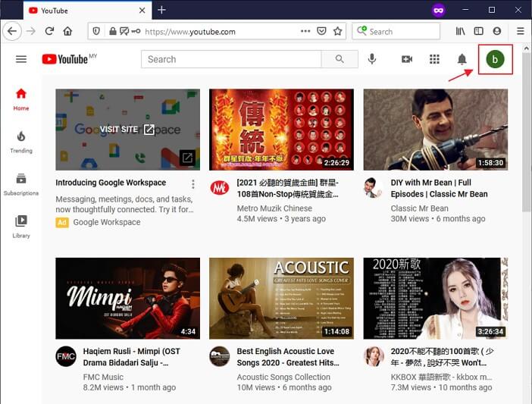The width and height of the screenshot is (532, 404).
Task: Open page actions three-dot menu
Action: 305,31
